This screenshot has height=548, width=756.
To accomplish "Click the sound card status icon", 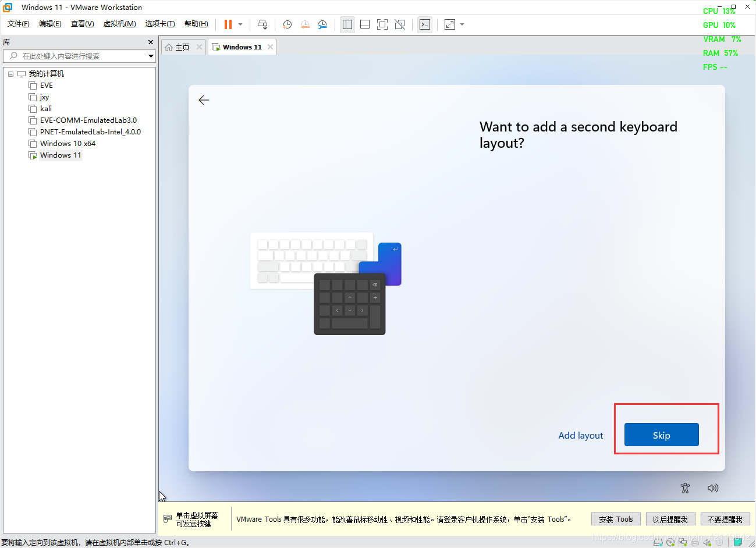I will pyautogui.click(x=707, y=542).
